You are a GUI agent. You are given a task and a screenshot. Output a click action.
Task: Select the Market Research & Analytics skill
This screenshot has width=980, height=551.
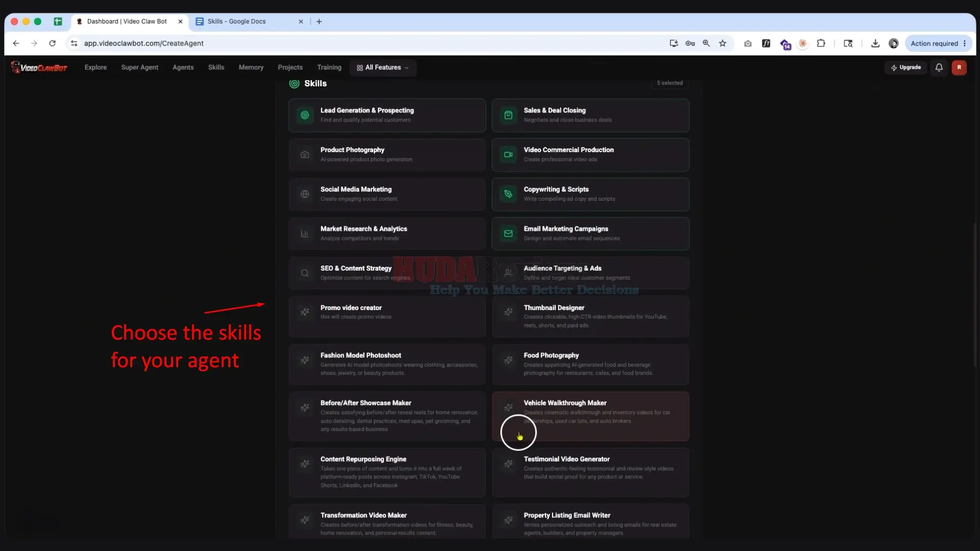tap(387, 234)
